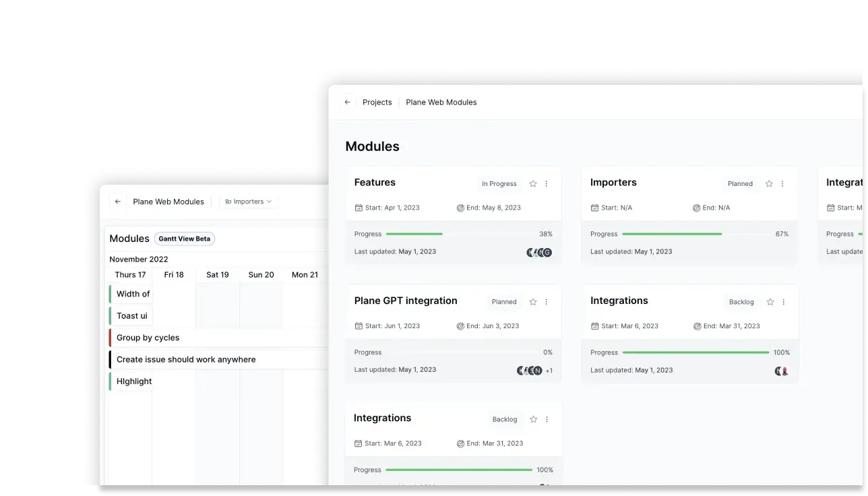Click Plane Web Modules breadcrumb next to Projects
Viewport: 868px width, 496px height.
[441, 102]
